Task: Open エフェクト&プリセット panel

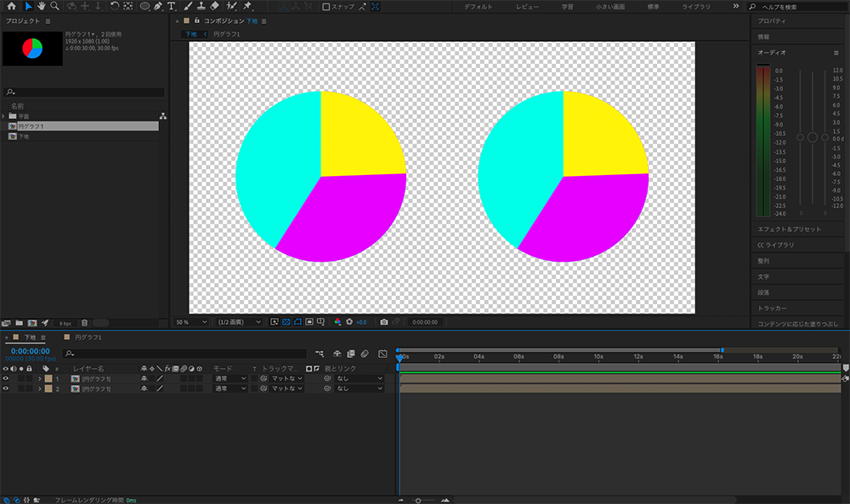Action: click(790, 229)
